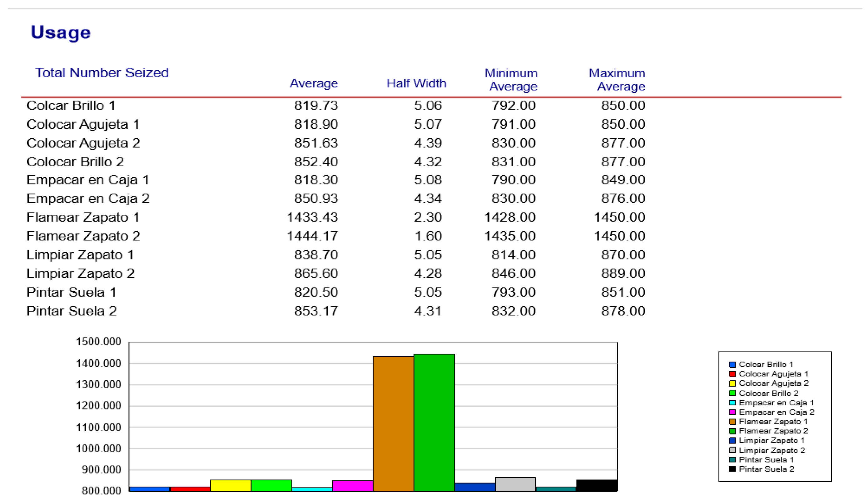868x501 pixels.
Task: Select average value 1444.17
Action: [312, 236]
